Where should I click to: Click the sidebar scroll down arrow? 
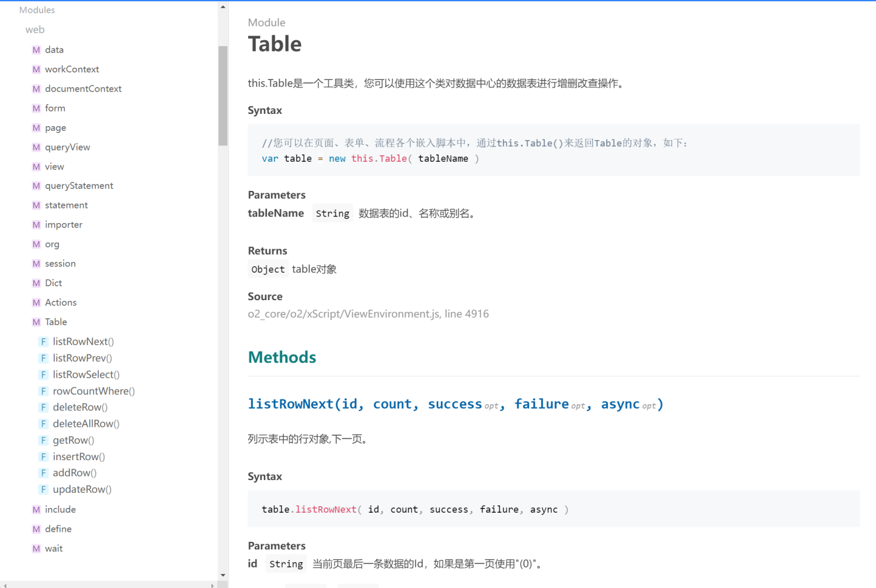coord(223,575)
